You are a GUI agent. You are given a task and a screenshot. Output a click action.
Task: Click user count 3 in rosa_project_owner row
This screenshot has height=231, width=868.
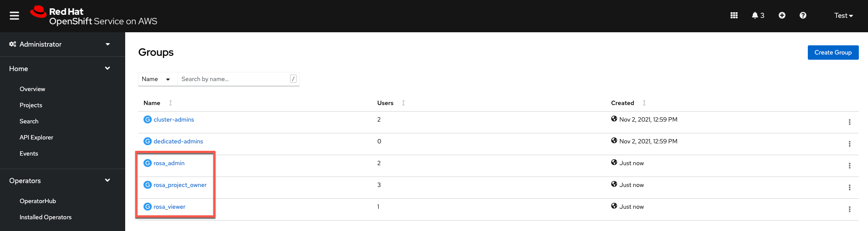(379, 185)
